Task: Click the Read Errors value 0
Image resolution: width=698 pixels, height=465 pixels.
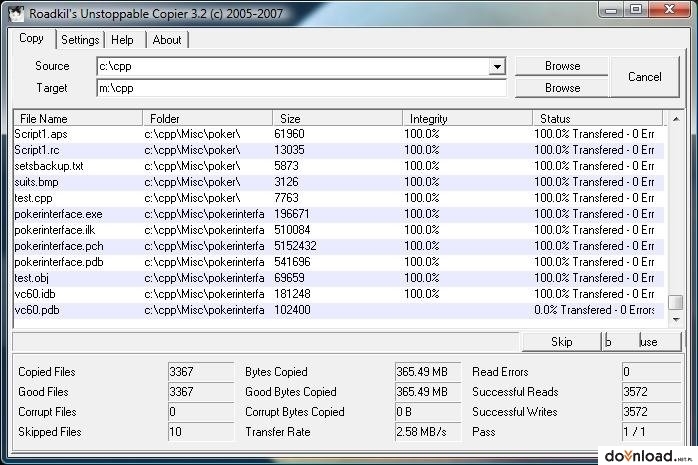Action: pyautogui.click(x=651, y=372)
